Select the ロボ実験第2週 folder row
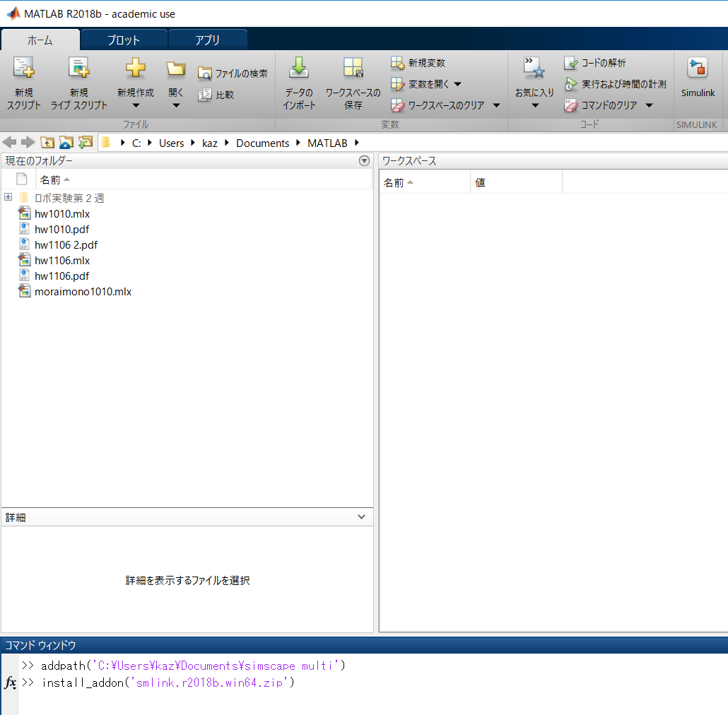 click(69, 198)
